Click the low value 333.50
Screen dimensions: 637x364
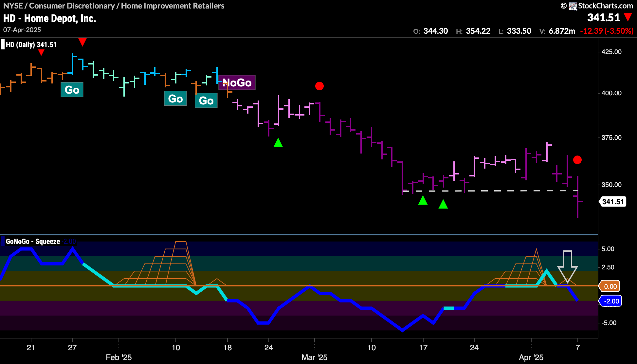(519, 31)
